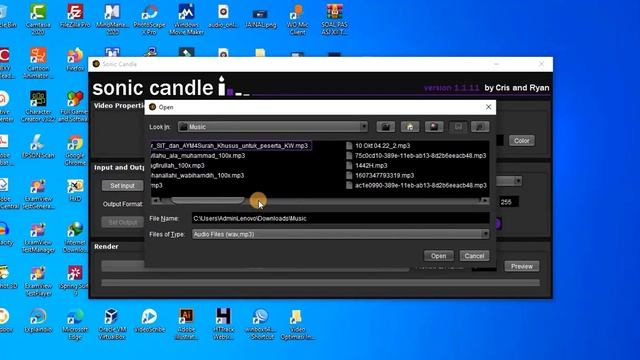The image size is (640, 360).
Task: Click the Up One Level folder icon
Action: click(386, 127)
